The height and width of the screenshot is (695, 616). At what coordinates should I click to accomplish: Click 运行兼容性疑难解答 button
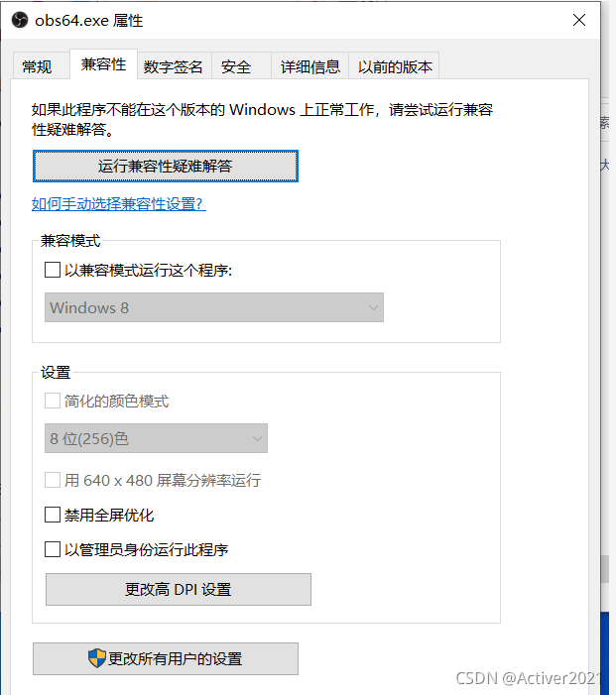166,167
